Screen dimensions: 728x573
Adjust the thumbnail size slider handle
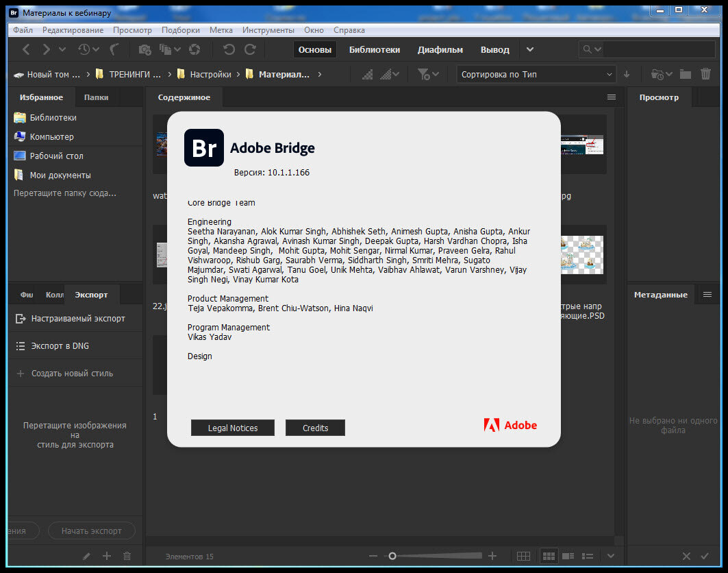[392, 556]
